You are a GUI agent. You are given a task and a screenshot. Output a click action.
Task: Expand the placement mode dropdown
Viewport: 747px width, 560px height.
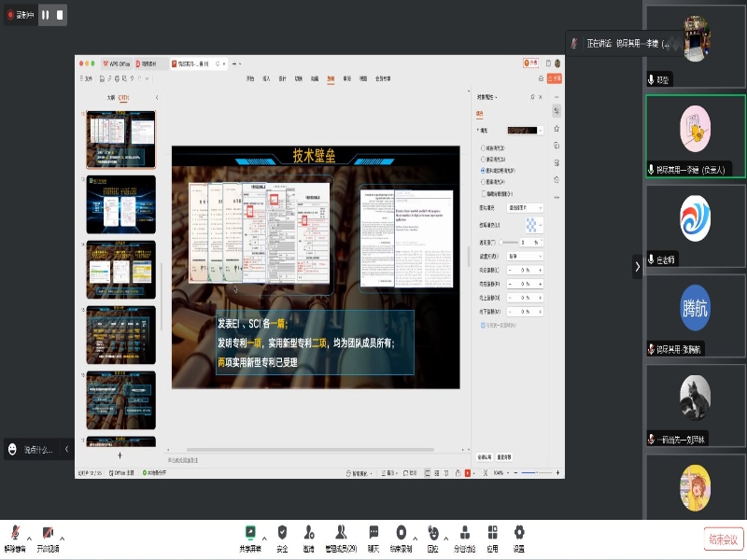(x=524, y=255)
